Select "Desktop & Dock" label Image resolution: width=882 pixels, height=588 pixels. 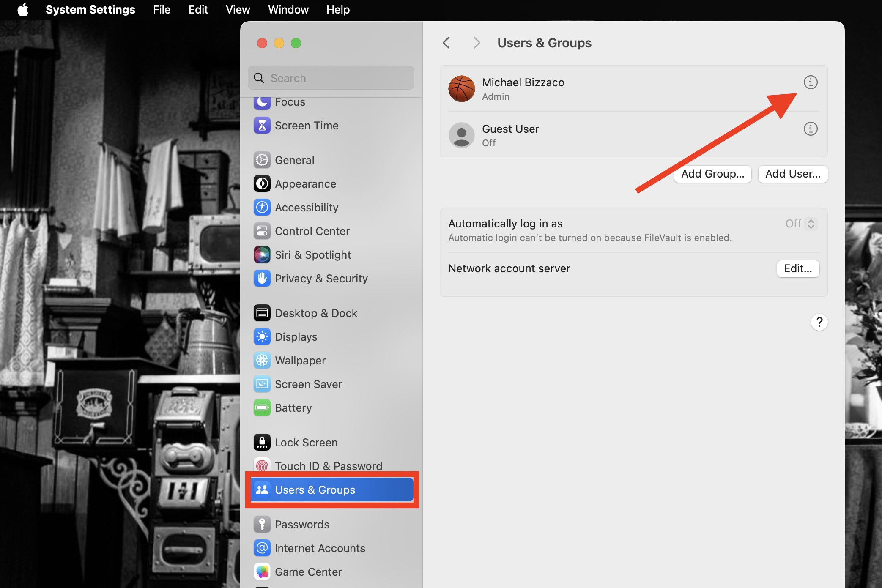[x=316, y=313]
